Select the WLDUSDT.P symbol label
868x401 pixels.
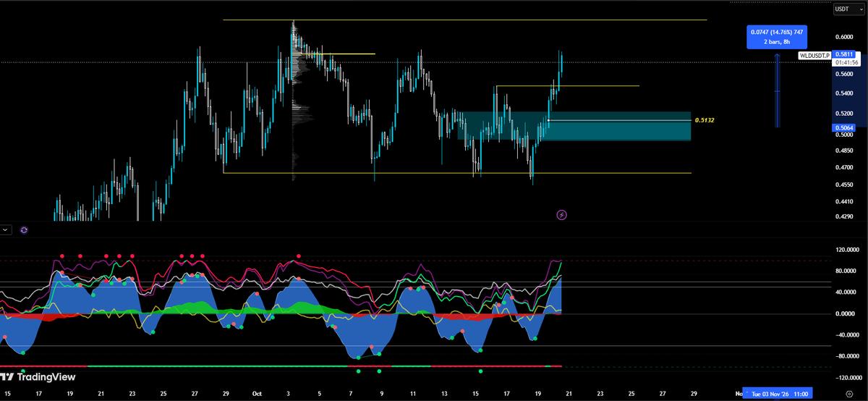(814, 55)
